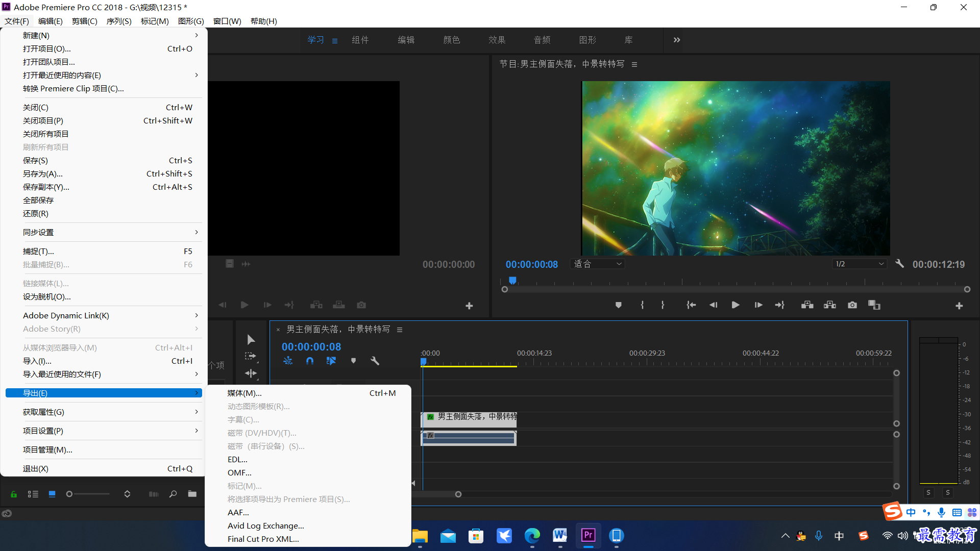The width and height of the screenshot is (980, 551).
Task: Select the video clip 男主侧面失落 on the timeline
Action: (469, 419)
